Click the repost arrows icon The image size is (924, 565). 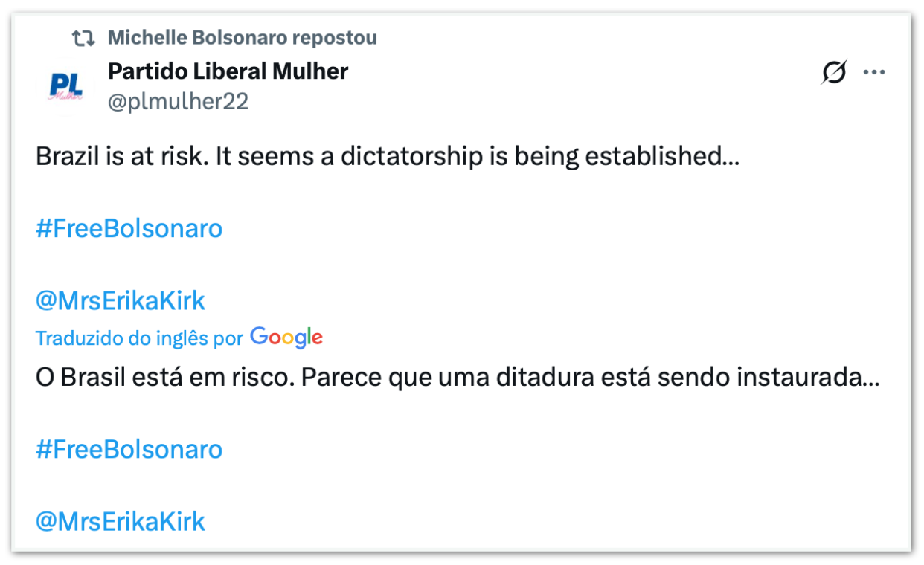point(83,37)
